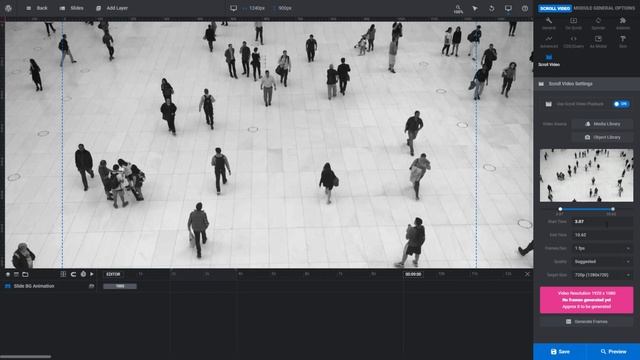Open the Advanced settings icon
The height and width of the screenshot is (360, 640).
coord(549,42)
